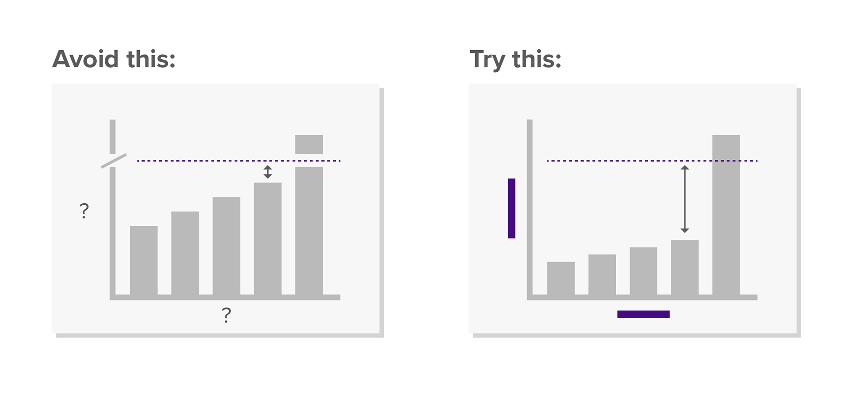Click the shortest bar in the Avoid chart
This screenshot has height=398, width=868.
coord(144,260)
